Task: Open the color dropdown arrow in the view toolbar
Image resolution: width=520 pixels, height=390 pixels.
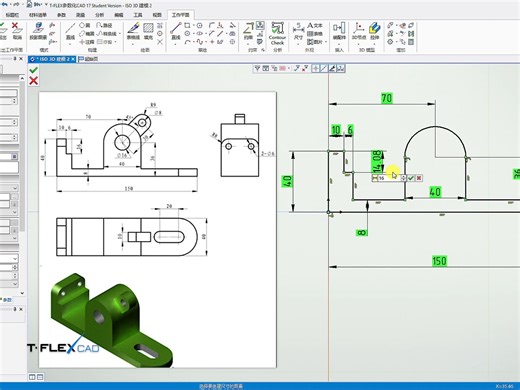Action: click(x=289, y=68)
